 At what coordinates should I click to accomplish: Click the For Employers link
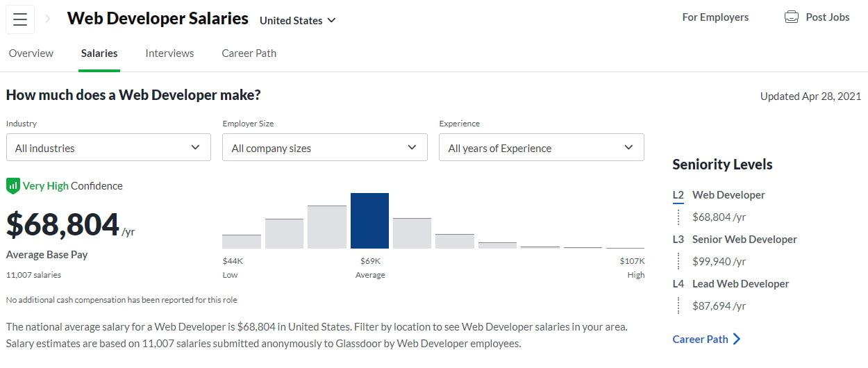715,17
